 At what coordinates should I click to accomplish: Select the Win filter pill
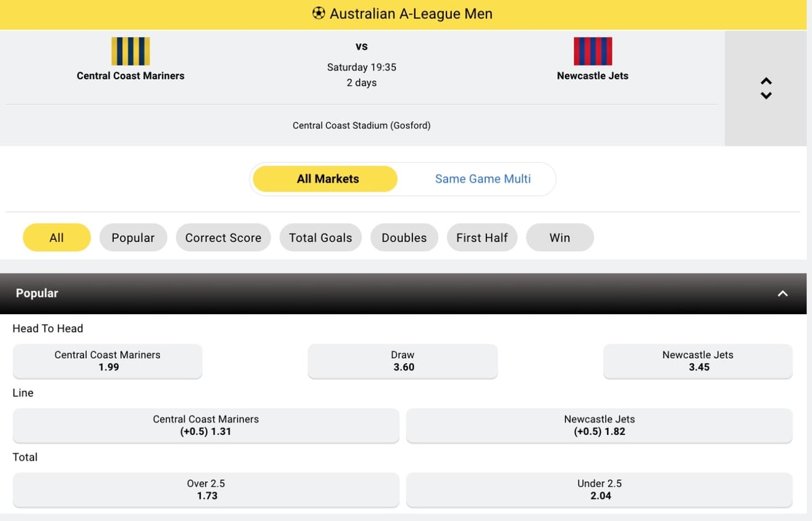pos(560,237)
